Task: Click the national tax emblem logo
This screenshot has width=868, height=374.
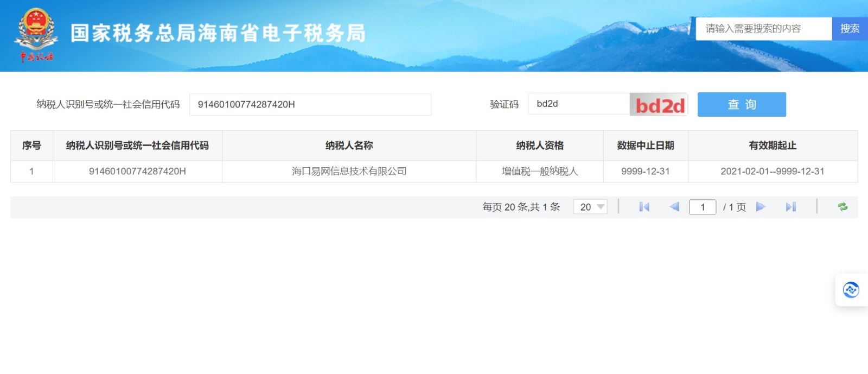Action: click(x=36, y=35)
